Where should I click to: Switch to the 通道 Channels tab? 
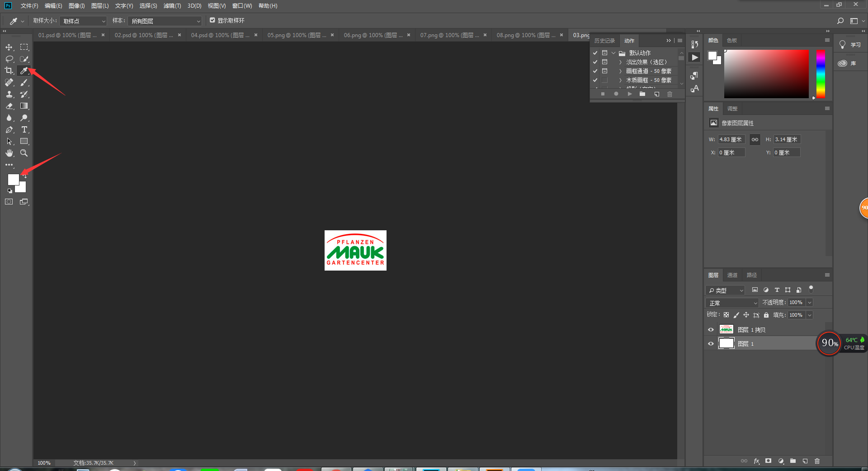tap(732, 275)
